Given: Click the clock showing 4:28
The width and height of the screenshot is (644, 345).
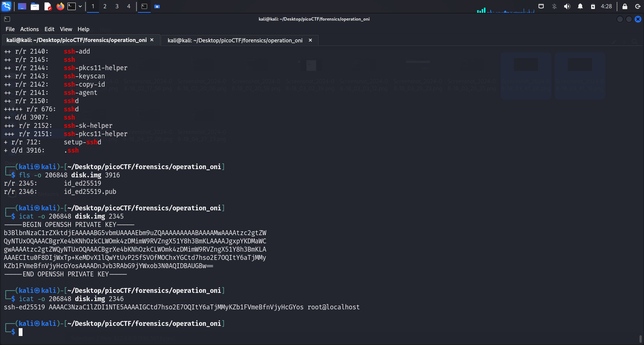Looking at the screenshot, I should (606, 6).
